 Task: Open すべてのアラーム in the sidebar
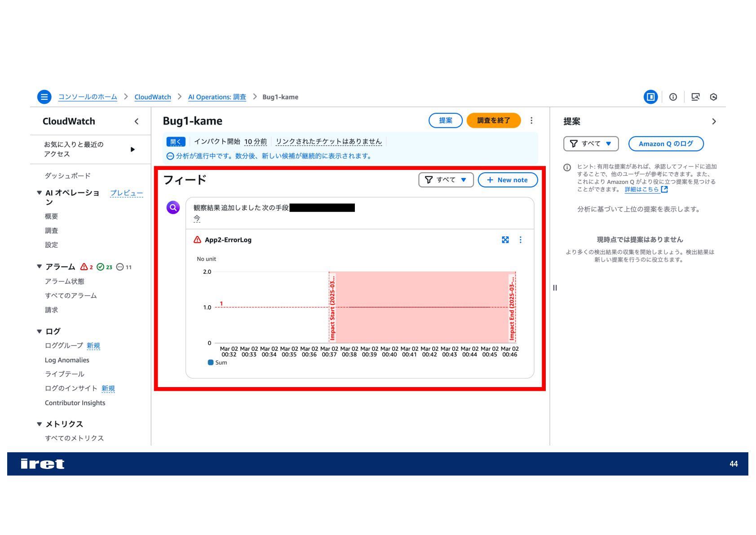pyautogui.click(x=71, y=296)
